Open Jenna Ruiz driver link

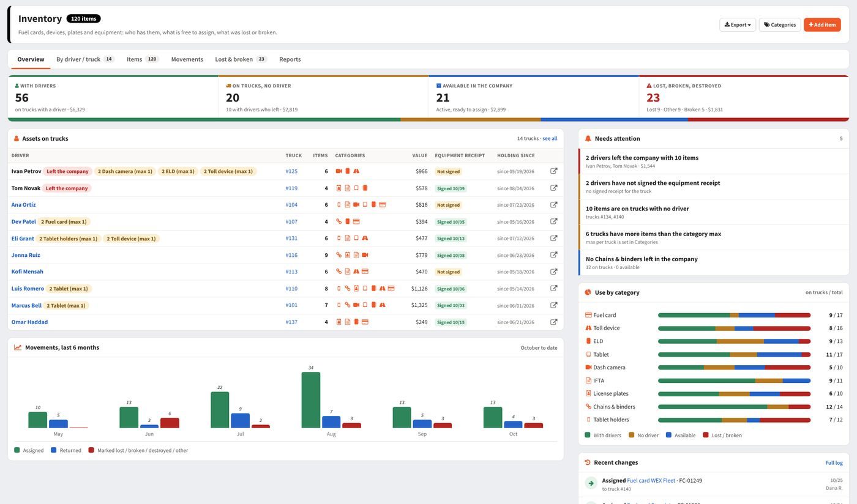pyautogui.click(x=26, y=255)
